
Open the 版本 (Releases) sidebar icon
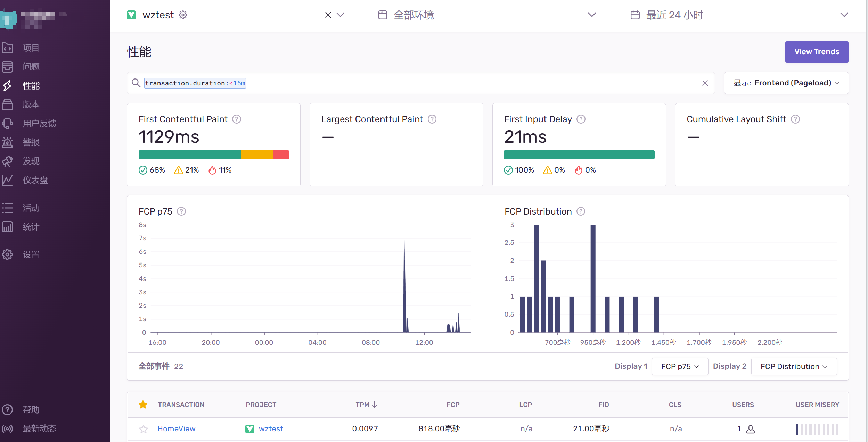(7, 105)
